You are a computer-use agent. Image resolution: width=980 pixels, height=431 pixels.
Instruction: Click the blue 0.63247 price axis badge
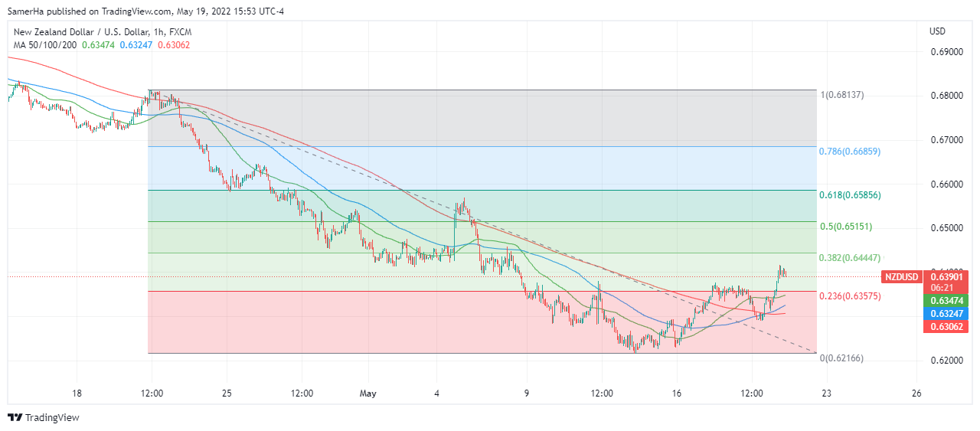pos(948,314)
